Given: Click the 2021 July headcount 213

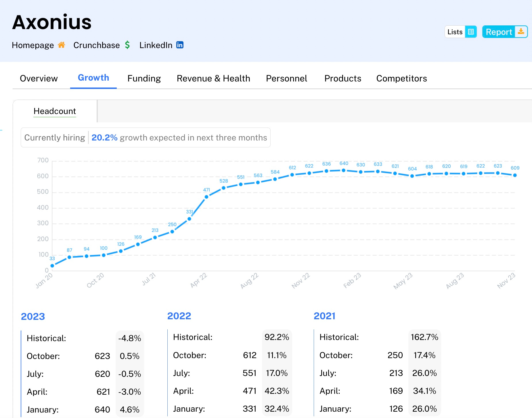Looking at the screenshot, I should [x=396, y=373].
